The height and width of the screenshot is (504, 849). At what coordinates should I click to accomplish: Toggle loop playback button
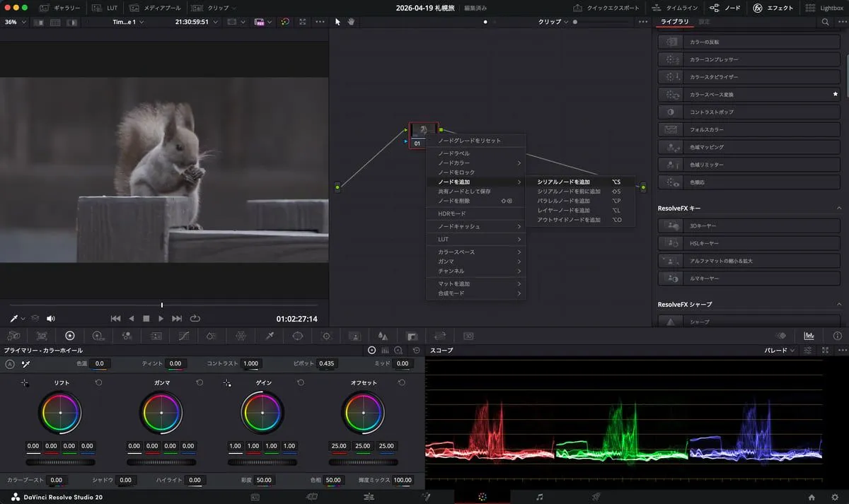195,319
